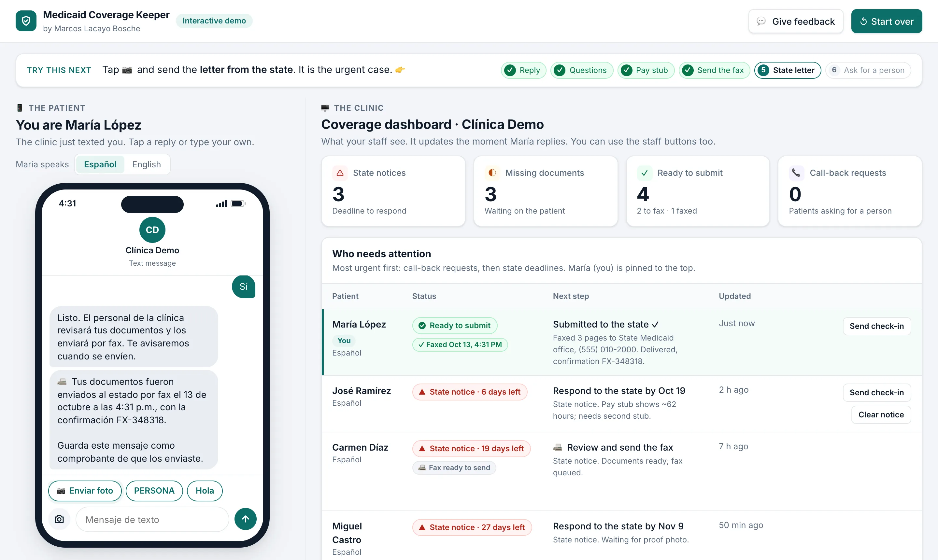The image size is (938, 560).
Task: Tap the Enviar foto quick reply
Action: 85,491
